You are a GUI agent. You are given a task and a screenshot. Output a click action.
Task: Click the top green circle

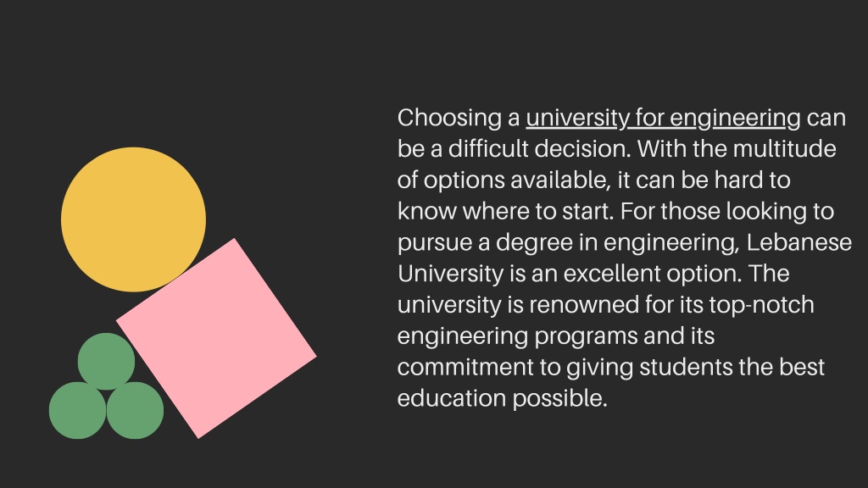(x=106, y=361)
